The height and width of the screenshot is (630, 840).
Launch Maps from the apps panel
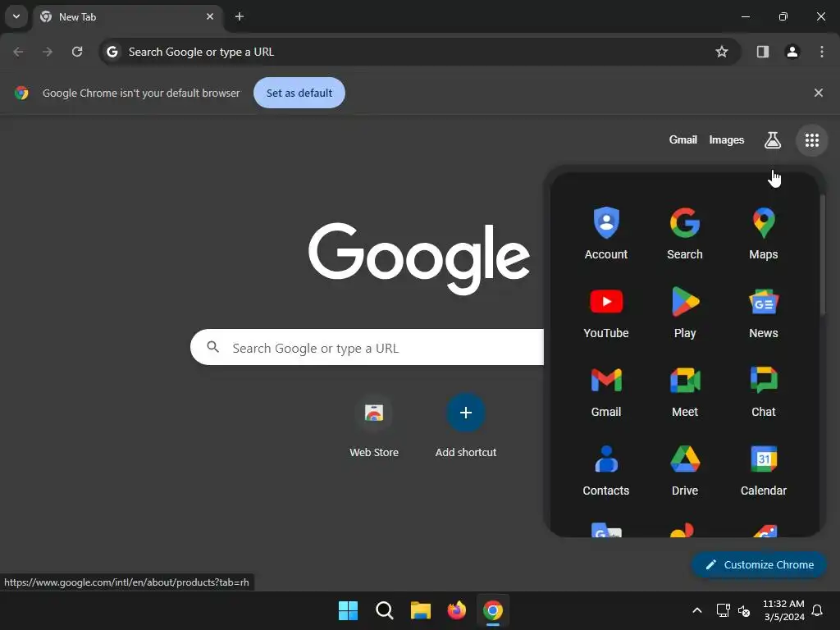click(764, 233)
